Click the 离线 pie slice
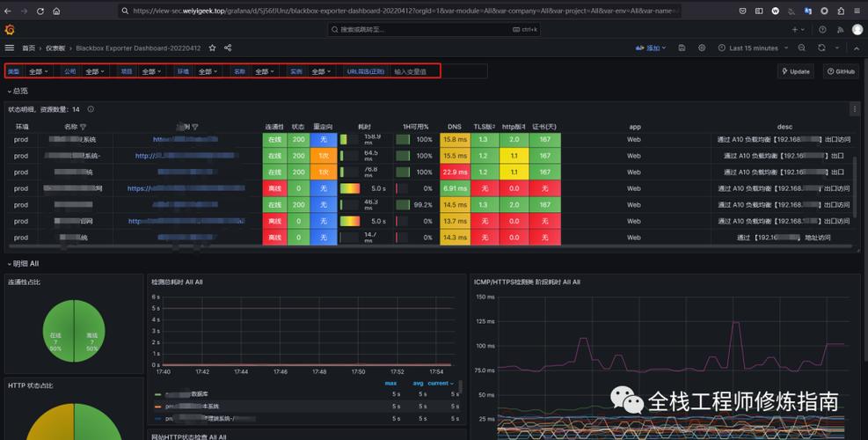Screen dimensions: 868x440 [90, 332]
